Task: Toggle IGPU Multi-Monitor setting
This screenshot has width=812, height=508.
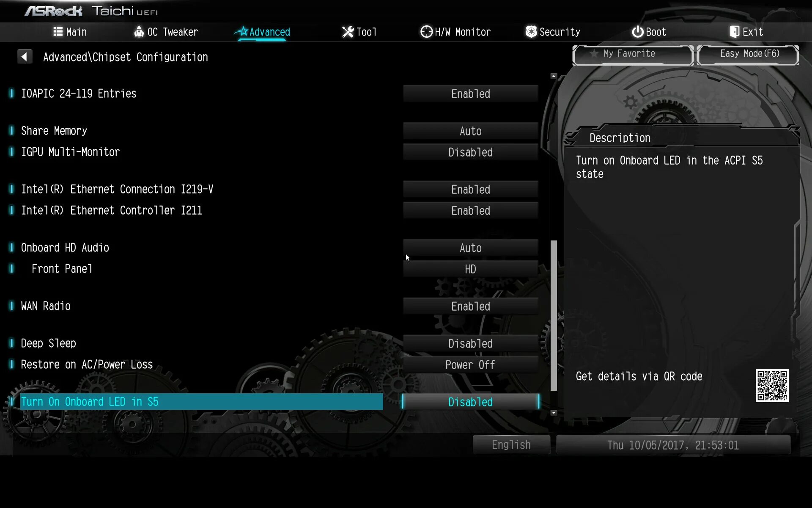Action: pos(471,152)
